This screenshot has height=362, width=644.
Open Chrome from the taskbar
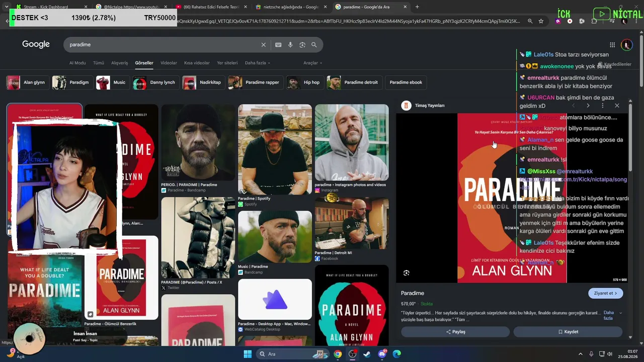[338, 354]
